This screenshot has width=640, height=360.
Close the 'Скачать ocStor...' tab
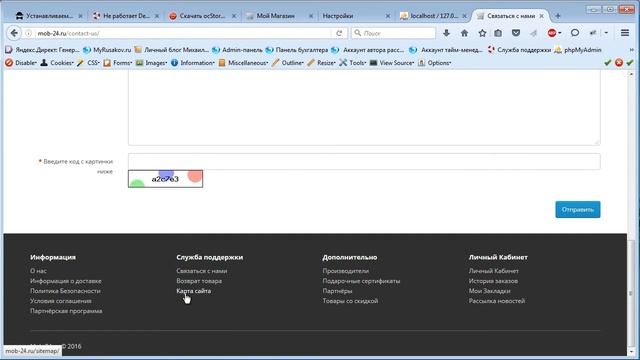click(234, 16)
